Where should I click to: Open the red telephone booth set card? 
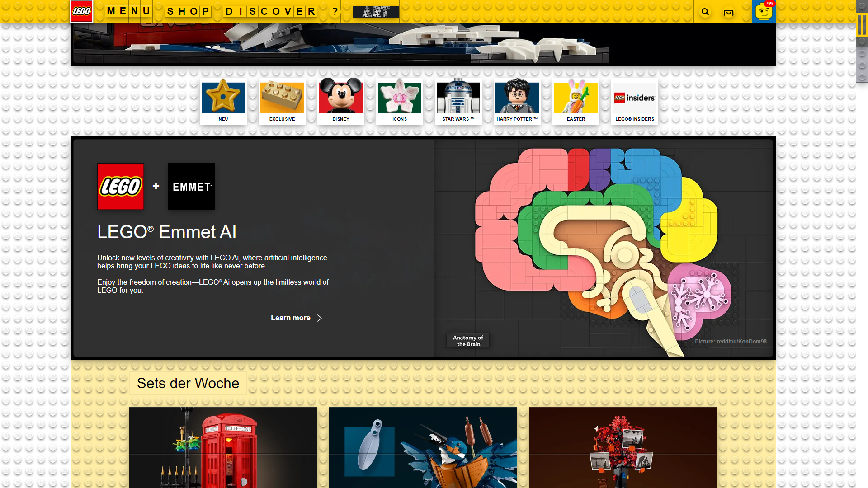pos(223,447)
